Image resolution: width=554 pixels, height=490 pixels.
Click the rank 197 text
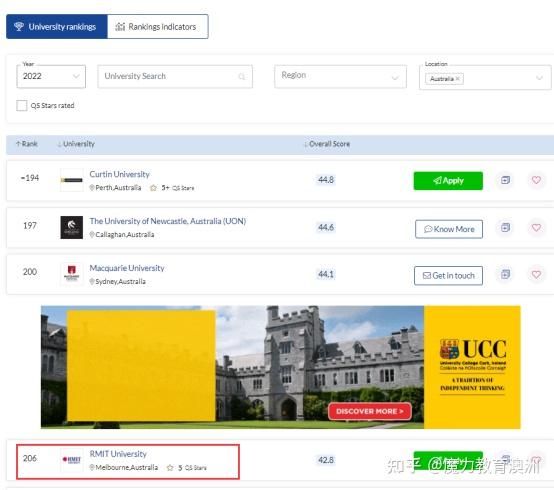[30, 225]
